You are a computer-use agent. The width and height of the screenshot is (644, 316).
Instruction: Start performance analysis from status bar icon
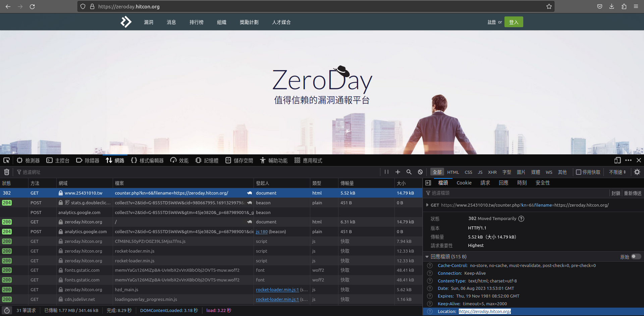click(x=7, y=311)
